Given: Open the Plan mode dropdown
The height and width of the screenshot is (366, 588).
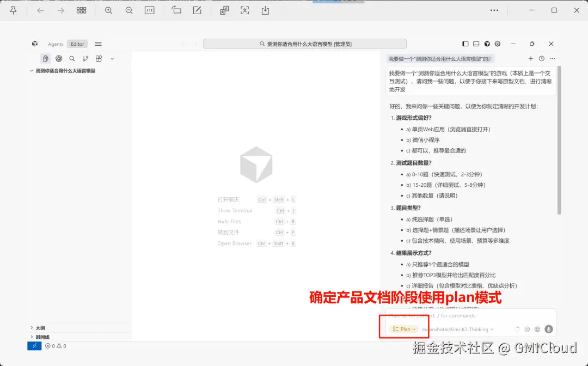Looking at the screenshot, I should click(403, 329).
